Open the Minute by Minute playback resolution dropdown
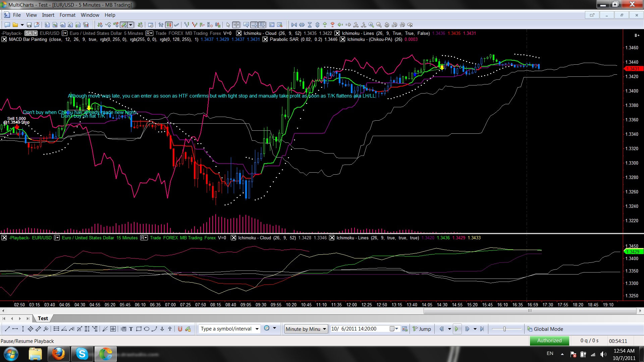 coord(324,329)
